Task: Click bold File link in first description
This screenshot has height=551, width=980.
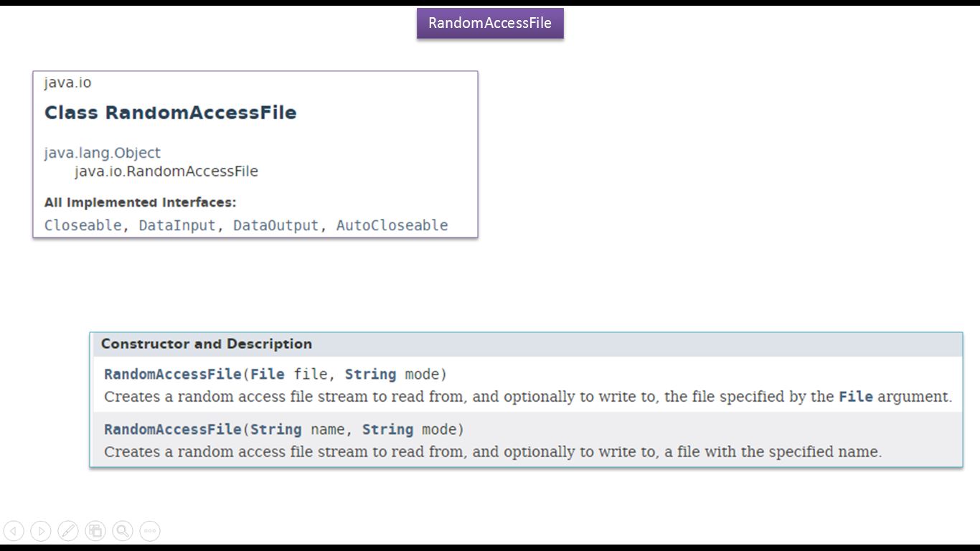Action: point(855,397)
